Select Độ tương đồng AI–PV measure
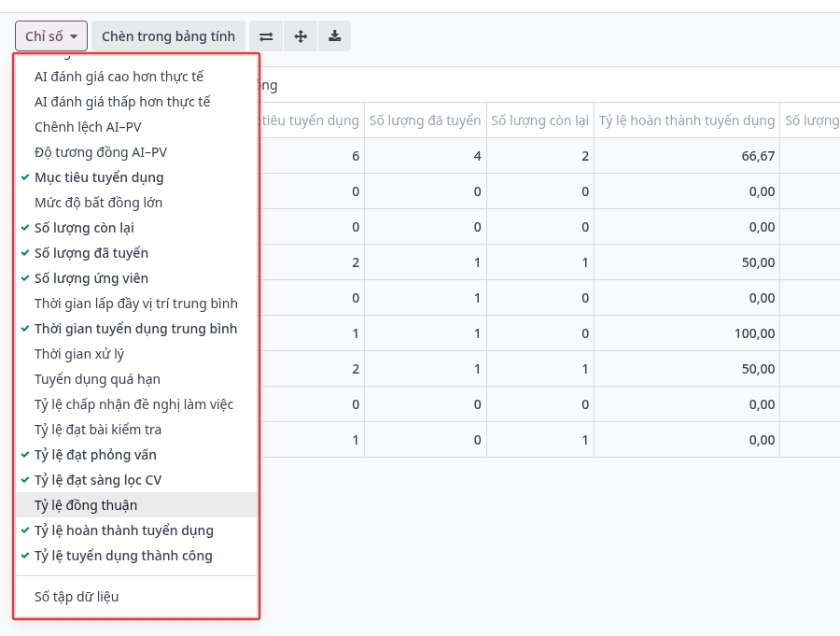This screenshot has height=636, width=840. pyautogui.click(x=136, y=152)
